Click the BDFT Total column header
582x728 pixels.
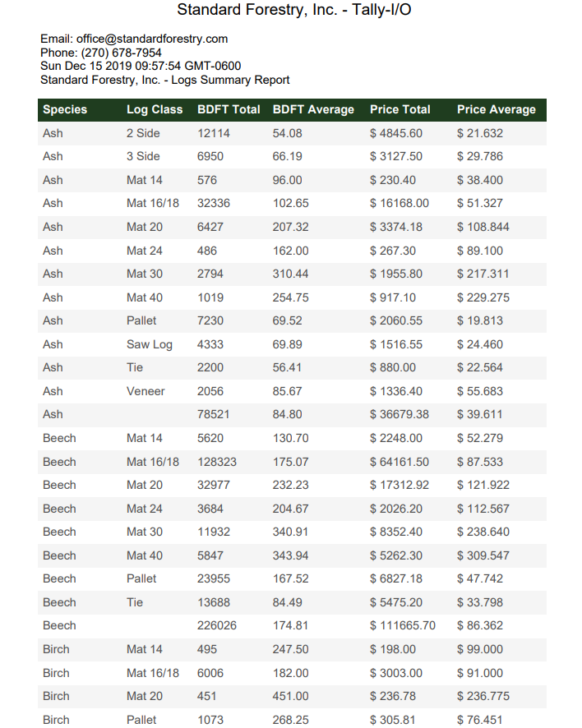coord(229,109)
